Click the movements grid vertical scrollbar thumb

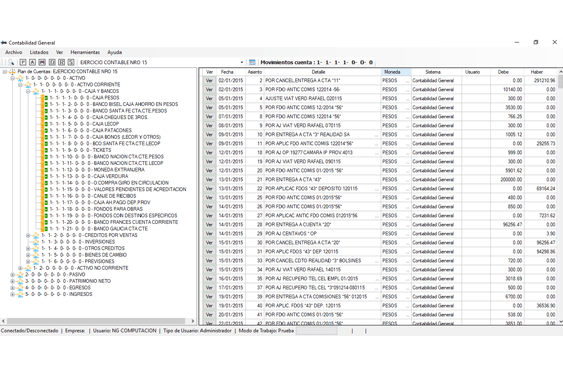coord(560,81)
